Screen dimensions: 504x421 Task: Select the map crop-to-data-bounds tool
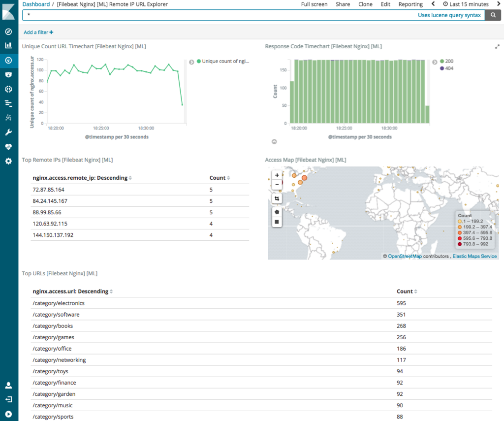[277, 198]
